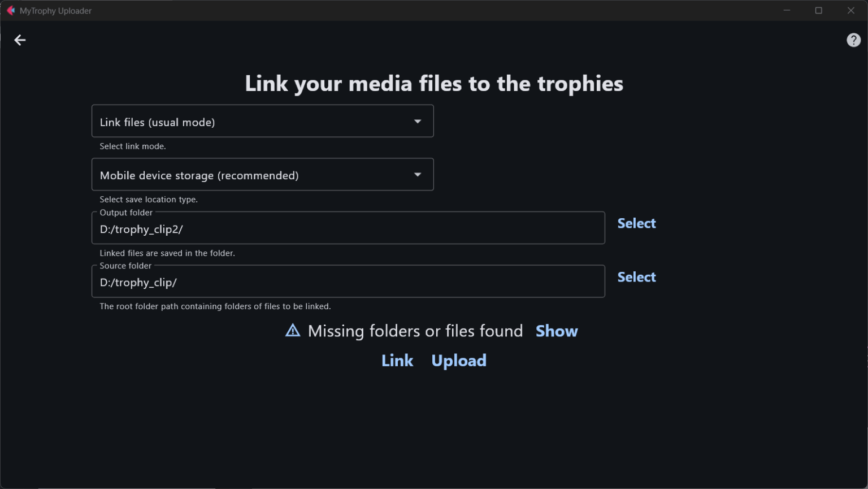Go back using the left arrow icon
This screenshot has height=489, width=868.
20,40
